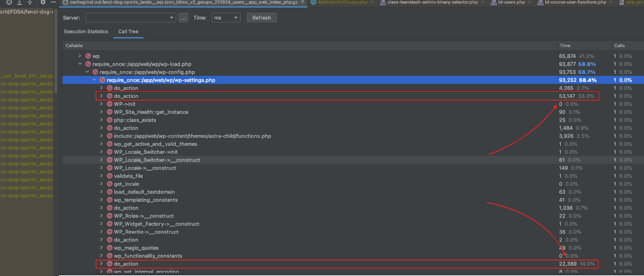
Task: Close the AddUsersToGroups.php tab
Action: (x=372, y=2)
